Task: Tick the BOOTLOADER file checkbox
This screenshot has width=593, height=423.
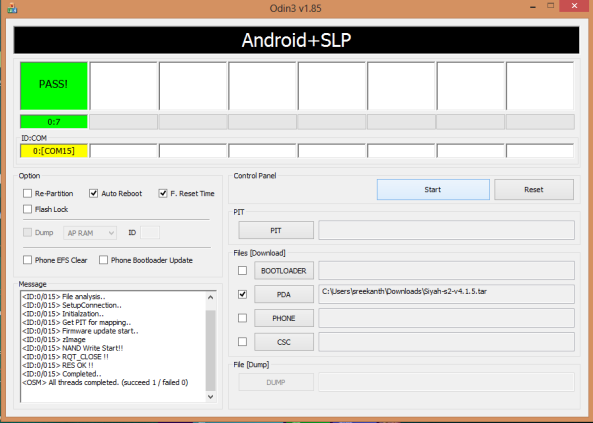Action: pyautogui.click(x=242, y=271)
